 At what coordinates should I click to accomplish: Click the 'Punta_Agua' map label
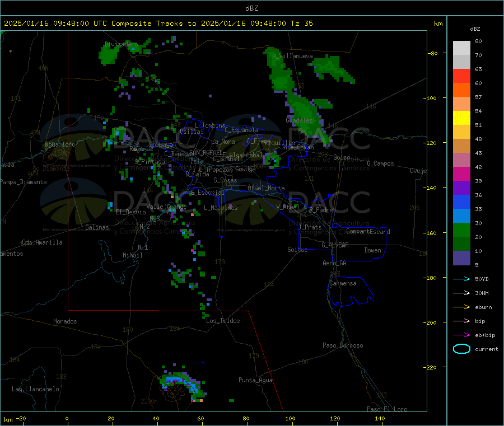(x=255, y=380)
